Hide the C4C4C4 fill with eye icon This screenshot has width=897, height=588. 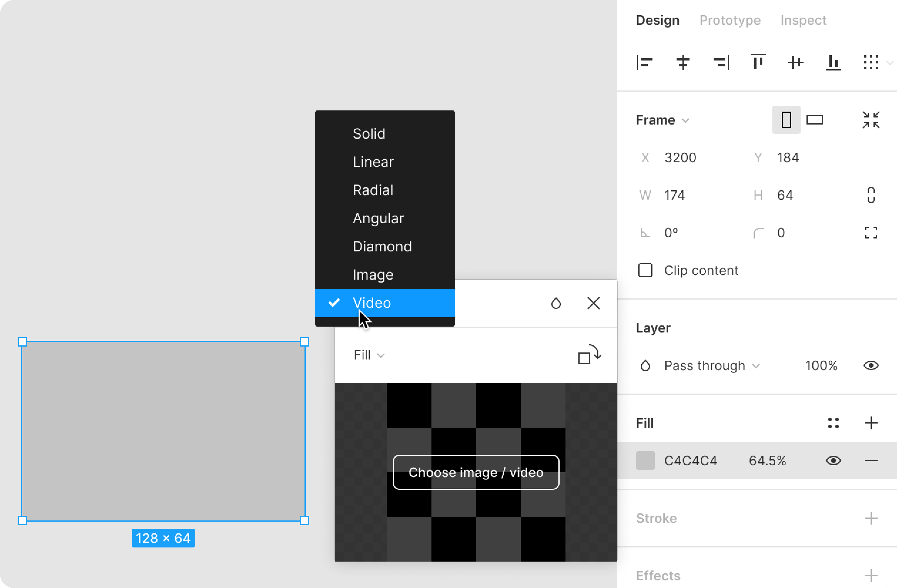[833, 461]
